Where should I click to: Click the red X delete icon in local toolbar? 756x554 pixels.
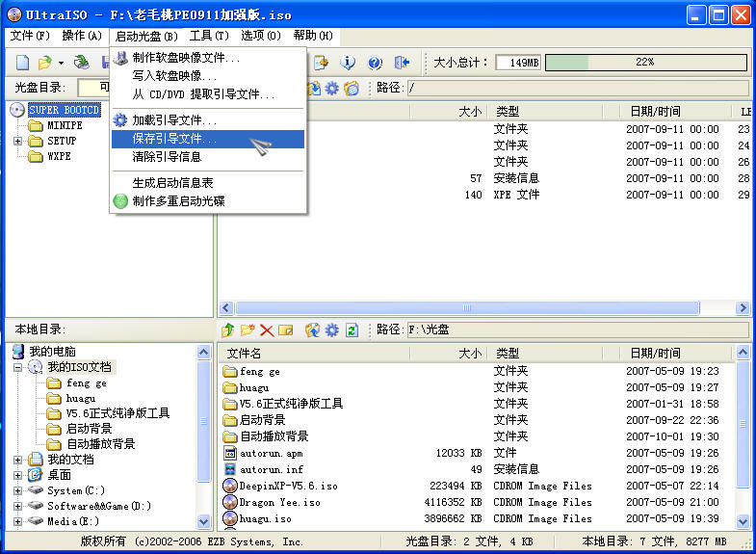(x=267, y=330)
